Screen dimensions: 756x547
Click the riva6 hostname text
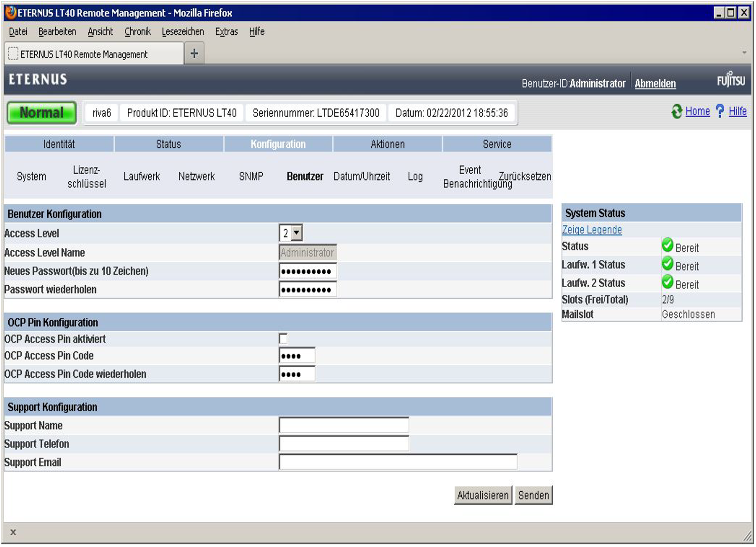(x=101, y=113)
